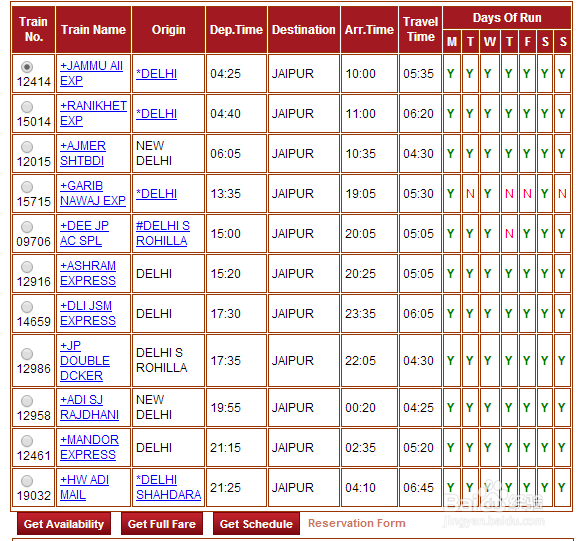Open *DELHI SHAHDARA origin link

pos(168,487)
